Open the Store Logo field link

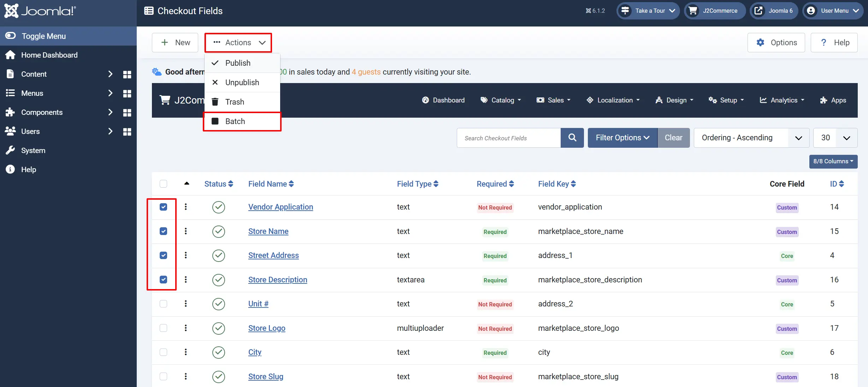click(x=267, y=328)
